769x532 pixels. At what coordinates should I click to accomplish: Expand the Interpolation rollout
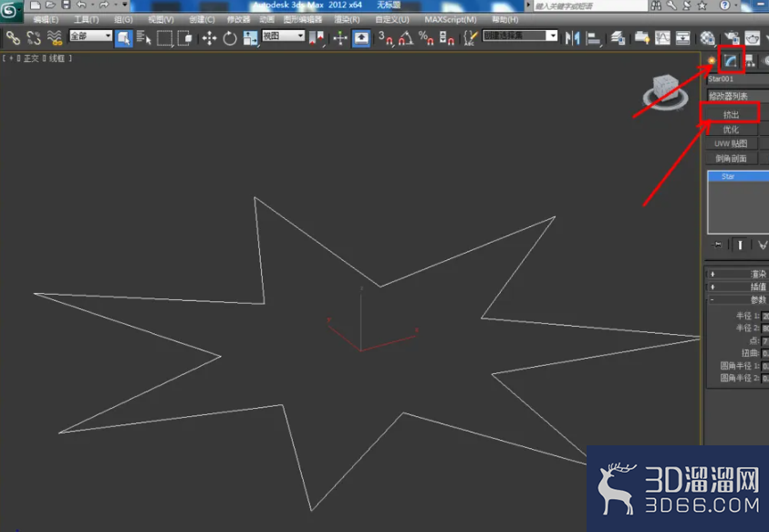click(737, 287)
